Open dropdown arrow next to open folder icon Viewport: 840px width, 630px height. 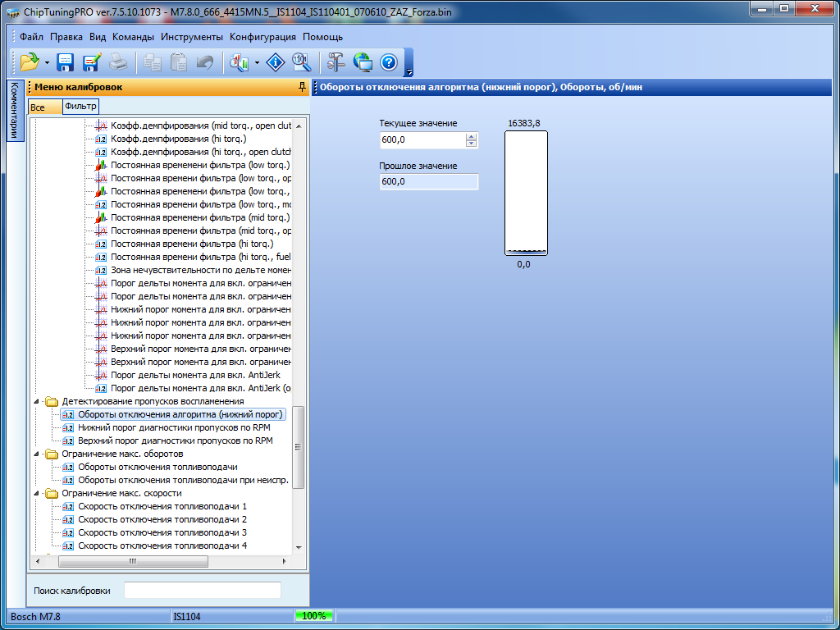pyautogui.click(x=47, y=62)
